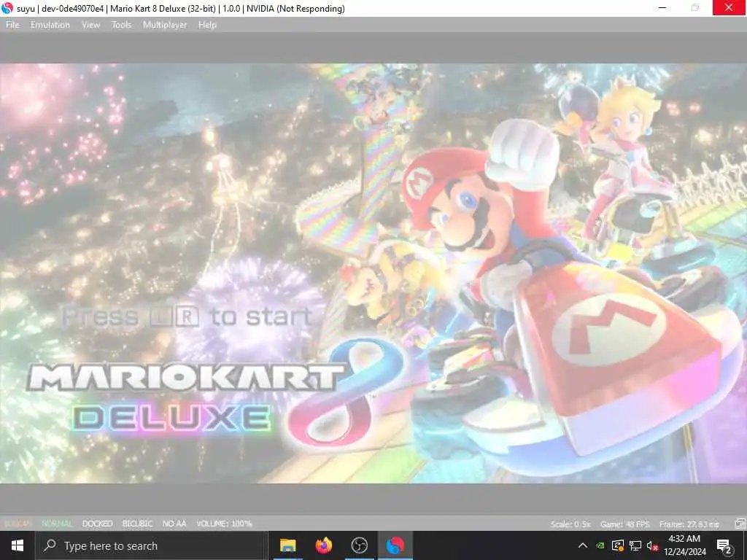Screen dimensions: 747x560
Task: Toggle the NO AA anti-aliasing setting
Action: coord(174,524)
